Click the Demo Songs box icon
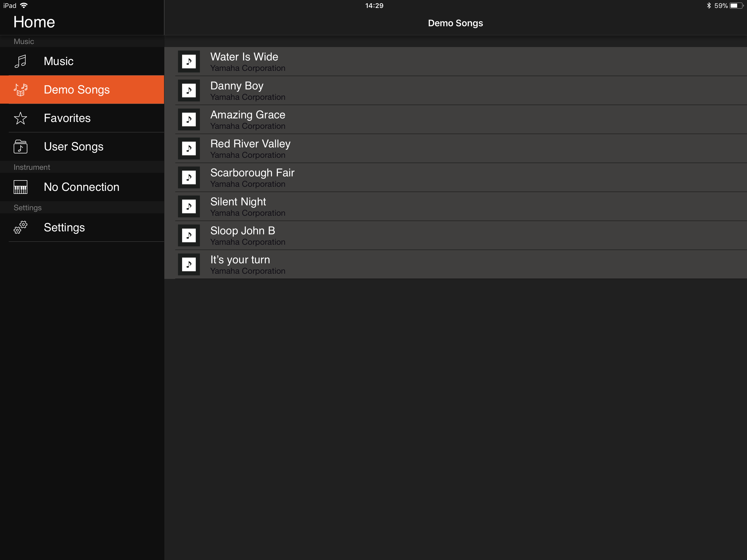The height and width of the screenshot is (560, 747). [20, 90]
